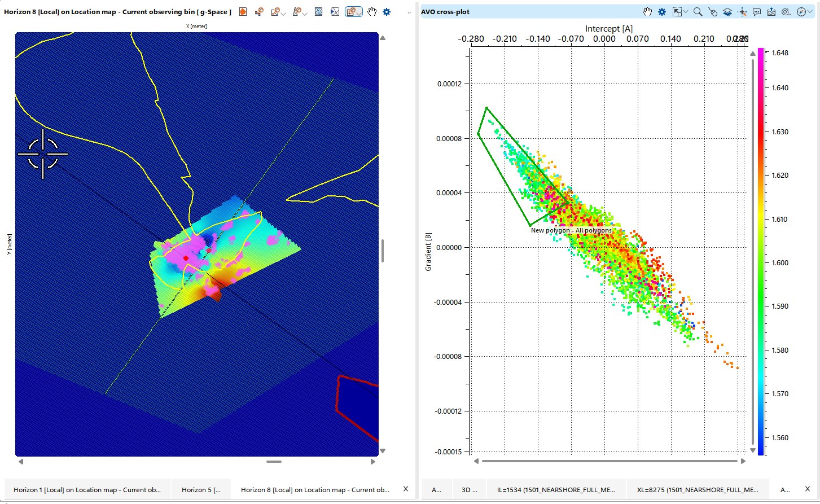Close the Horizon 8 [Local] tab
Viewport: 820px width, 504px height.
point(405,489)
